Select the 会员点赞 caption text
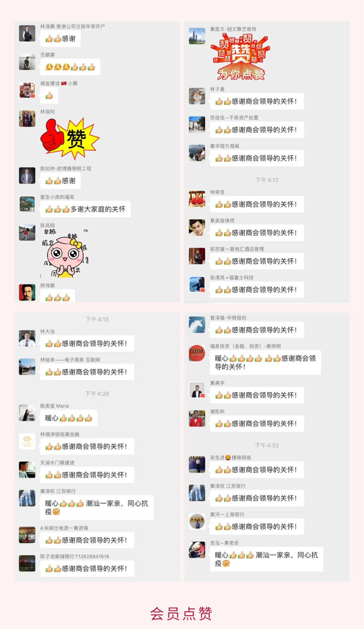The height and width of the screenshot is (629, 364). [182, 613]
